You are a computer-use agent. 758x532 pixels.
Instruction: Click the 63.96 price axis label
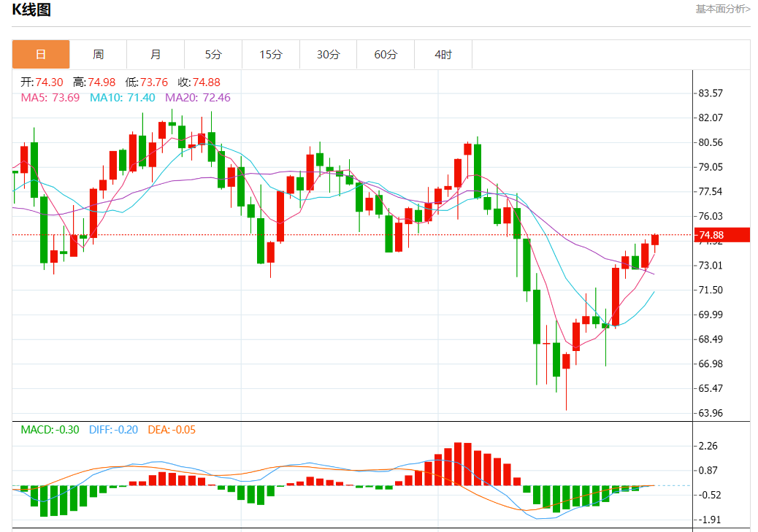click(711, 413)
